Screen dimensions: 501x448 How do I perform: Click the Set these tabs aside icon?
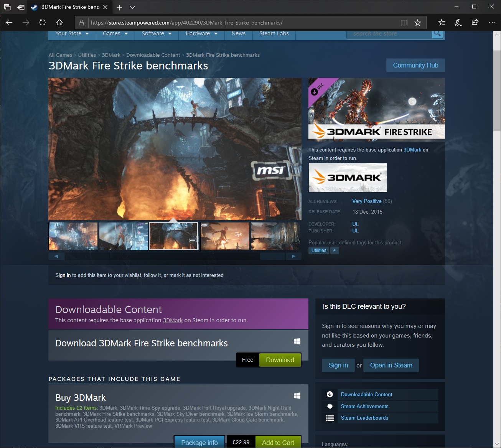21,7
